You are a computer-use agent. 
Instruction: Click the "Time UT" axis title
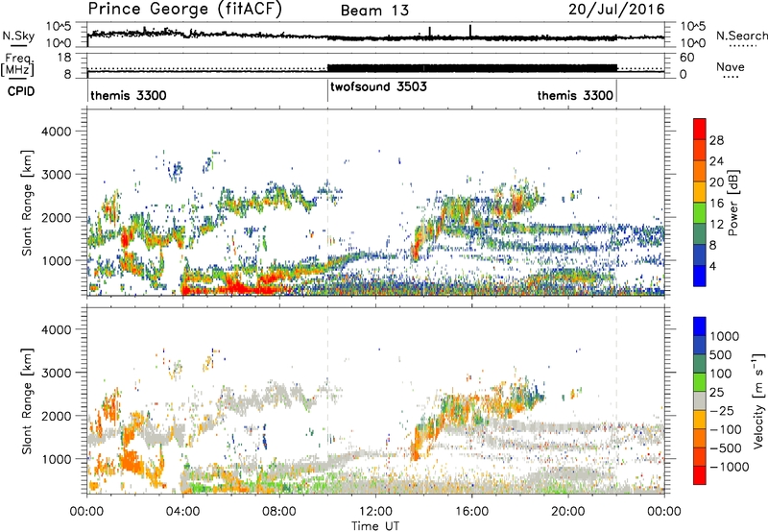tap(375, 526)
